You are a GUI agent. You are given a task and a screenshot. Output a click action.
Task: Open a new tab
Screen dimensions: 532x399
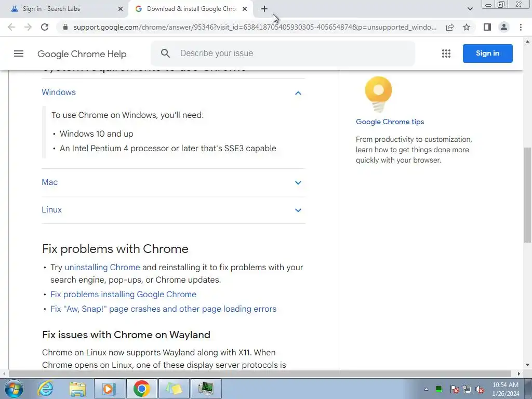pos(264,9)
